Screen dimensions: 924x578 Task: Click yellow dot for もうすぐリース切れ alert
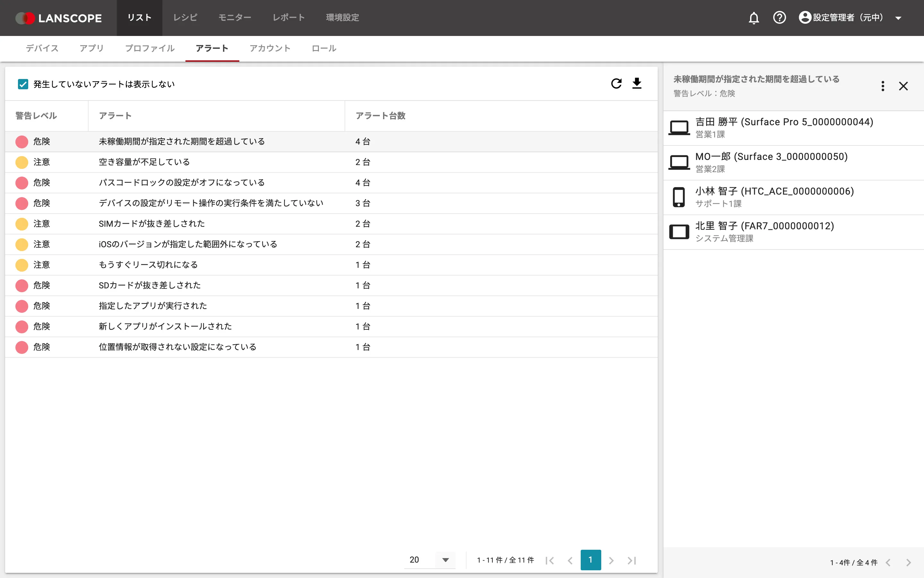click(22, 265)
